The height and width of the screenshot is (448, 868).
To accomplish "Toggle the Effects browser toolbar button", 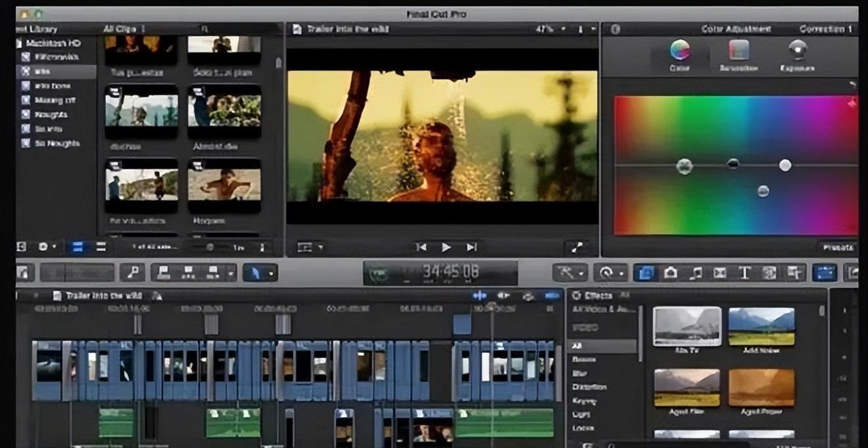I will click(x=645, y=273).
